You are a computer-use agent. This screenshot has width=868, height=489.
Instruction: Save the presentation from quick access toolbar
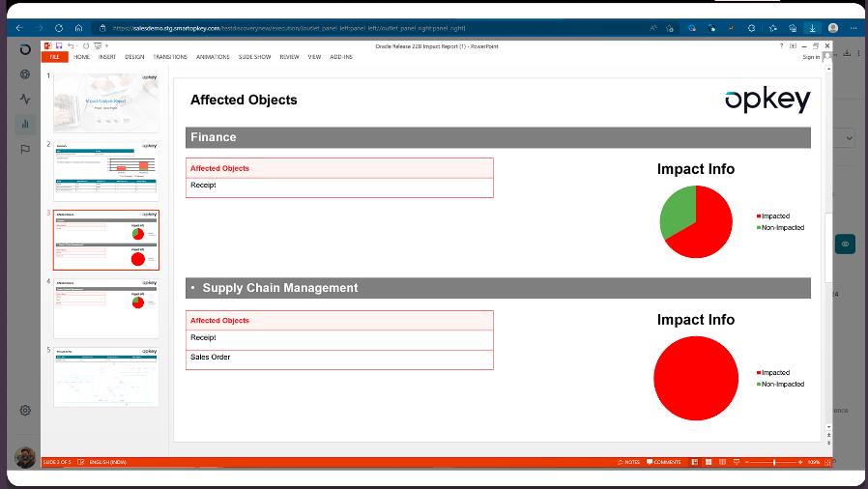click(59, 46)
